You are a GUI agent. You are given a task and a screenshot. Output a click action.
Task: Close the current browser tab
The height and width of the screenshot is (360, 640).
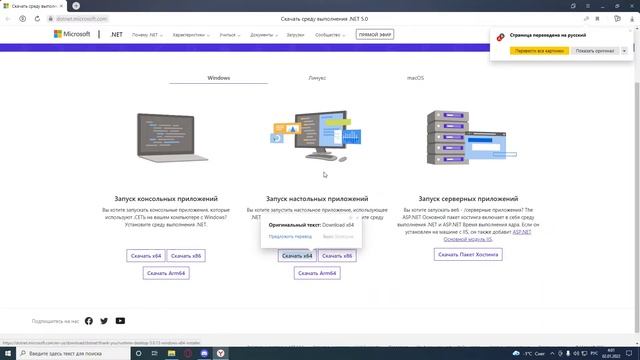(x=61, y=6)
